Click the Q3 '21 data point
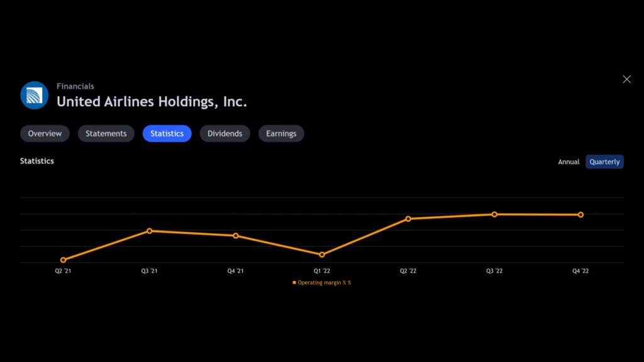Screen dimensions: 644x362 150,231
